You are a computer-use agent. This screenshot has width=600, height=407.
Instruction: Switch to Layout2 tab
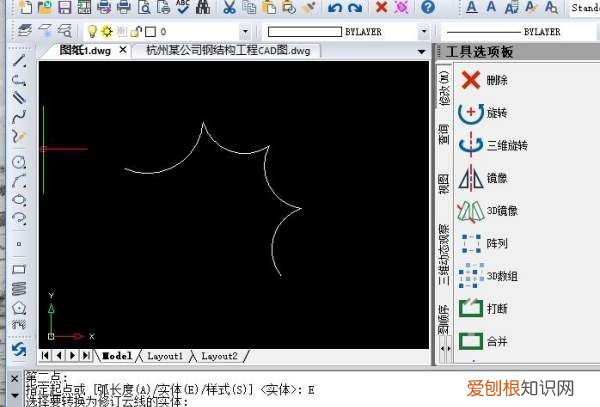[x=220, y=356]
